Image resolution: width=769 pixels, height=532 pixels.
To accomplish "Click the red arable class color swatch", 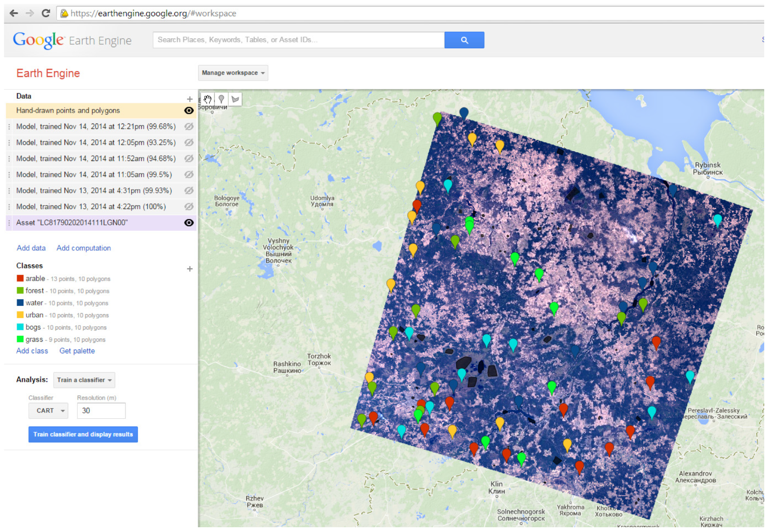I will (20, 278).
